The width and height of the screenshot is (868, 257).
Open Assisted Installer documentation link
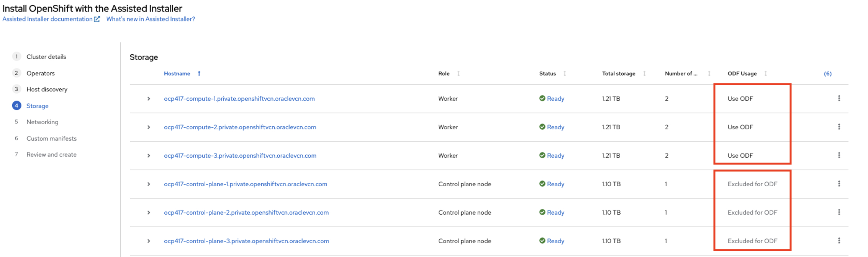pos(47,19)
